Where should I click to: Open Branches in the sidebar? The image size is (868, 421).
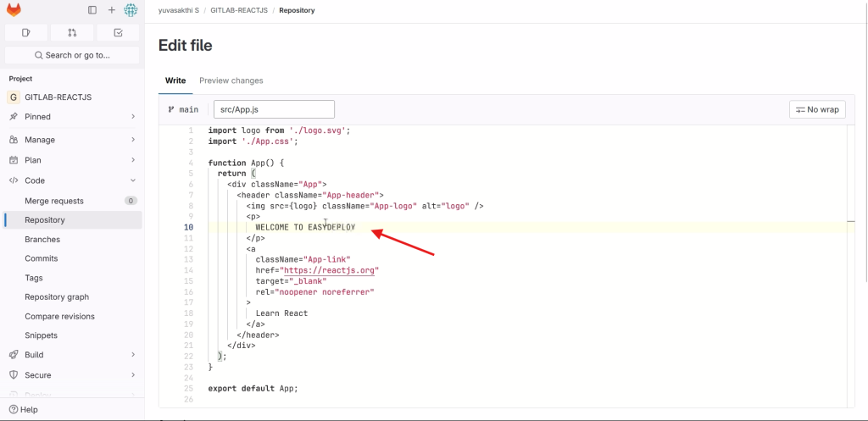(x=42, y=240)
